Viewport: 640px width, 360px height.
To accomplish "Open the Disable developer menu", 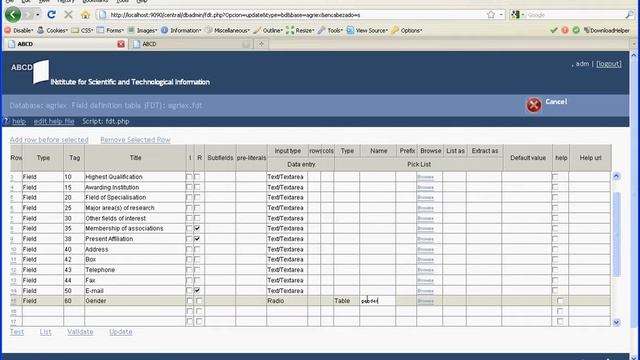I will point(19,30).
